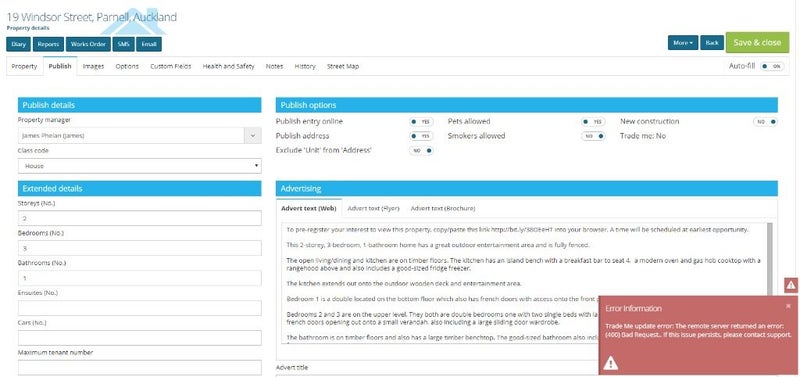Select Advert text (Web) tab
The image size is (800, 377).
[309, 209]
